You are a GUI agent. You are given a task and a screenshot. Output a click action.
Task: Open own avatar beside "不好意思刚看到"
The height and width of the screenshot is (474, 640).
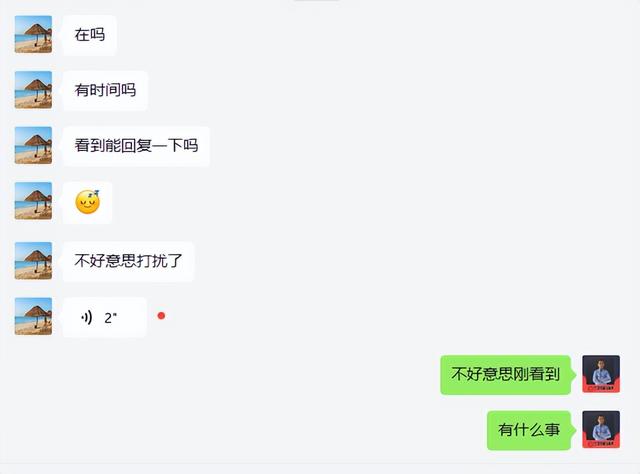[x=601, y=374]
